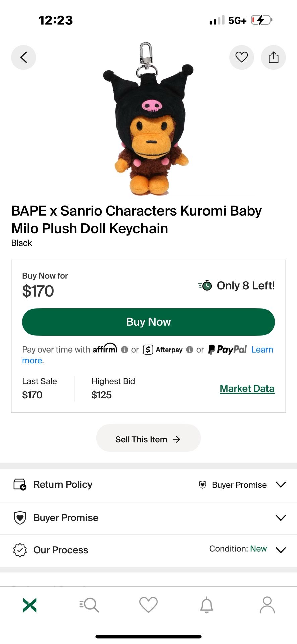Tap Sell This Item button
Screen dimensions: 297x644
148,439
